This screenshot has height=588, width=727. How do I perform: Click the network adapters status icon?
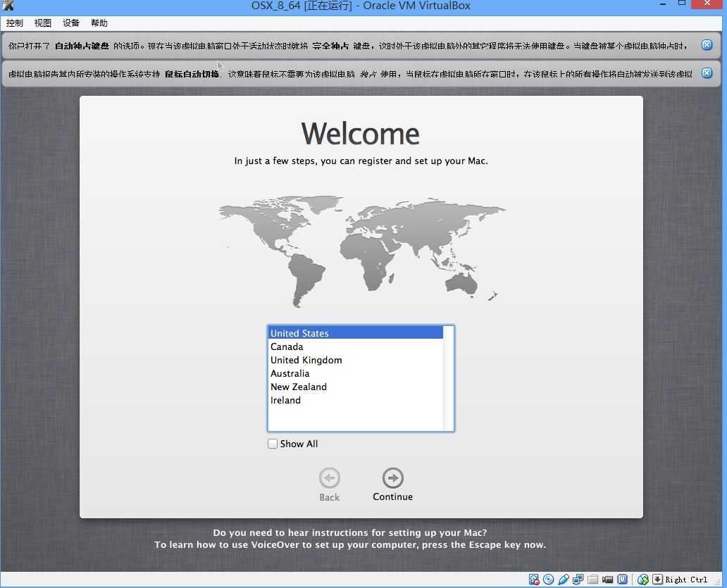(578, 579)
